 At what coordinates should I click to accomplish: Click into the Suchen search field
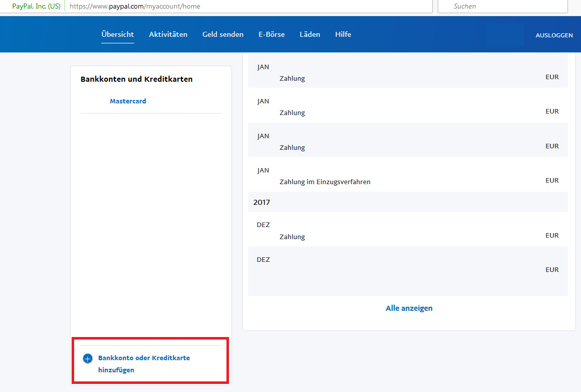[503, 6]
